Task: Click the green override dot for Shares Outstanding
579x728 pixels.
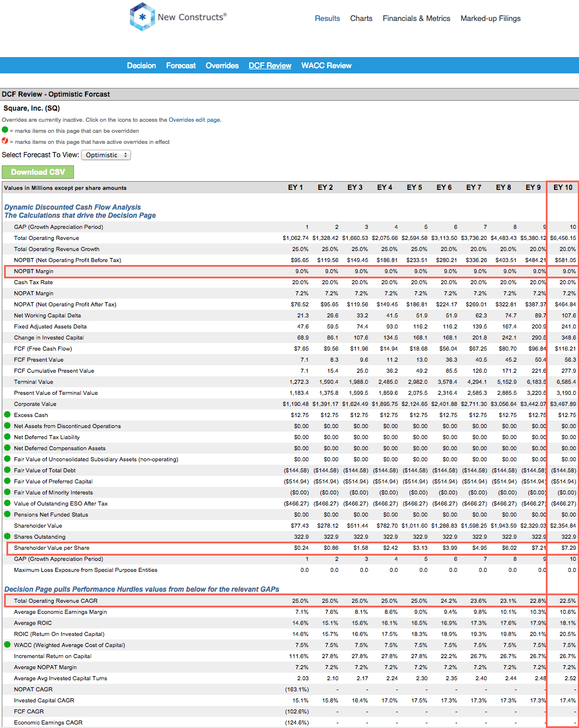Action: pyautogui.click(x=8, y=536)
